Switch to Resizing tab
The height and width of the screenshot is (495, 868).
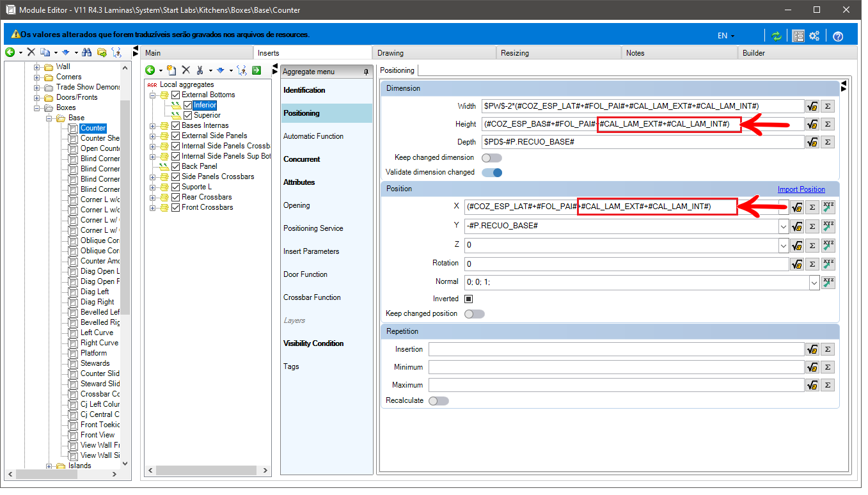click(x=558, y=53)
